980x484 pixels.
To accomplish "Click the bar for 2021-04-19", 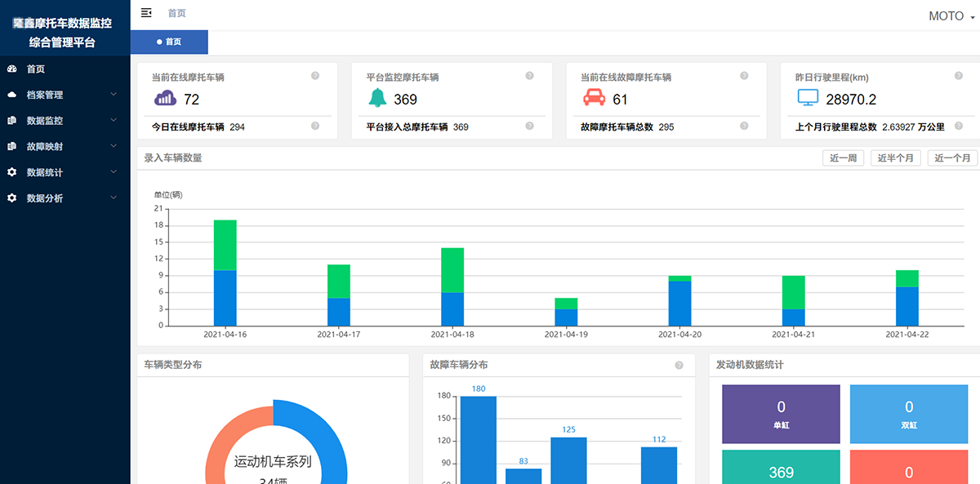I will (x=566, y=312).
